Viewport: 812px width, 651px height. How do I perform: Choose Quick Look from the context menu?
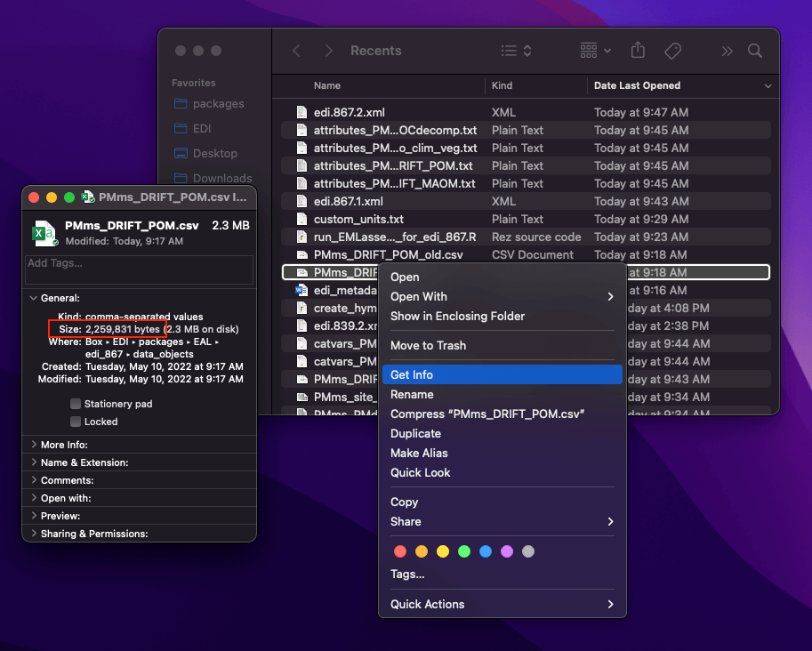[x=502, y=473]
